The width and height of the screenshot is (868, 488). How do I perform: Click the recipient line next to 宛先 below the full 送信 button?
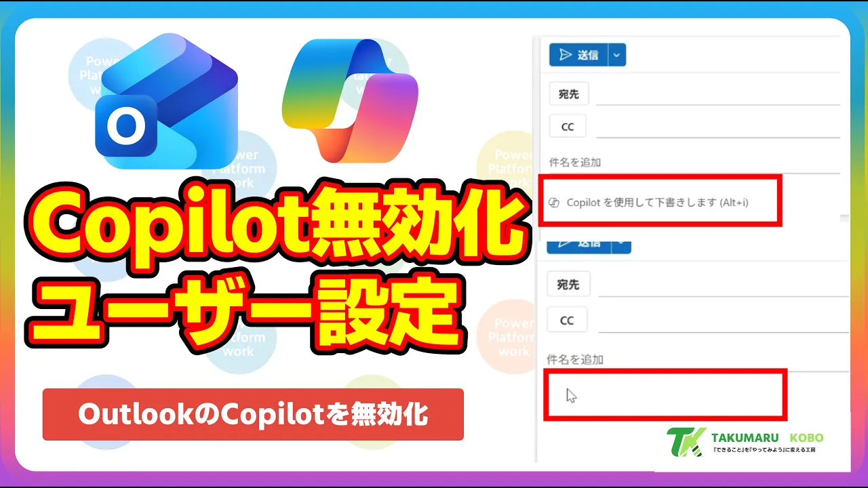[717, 95]
